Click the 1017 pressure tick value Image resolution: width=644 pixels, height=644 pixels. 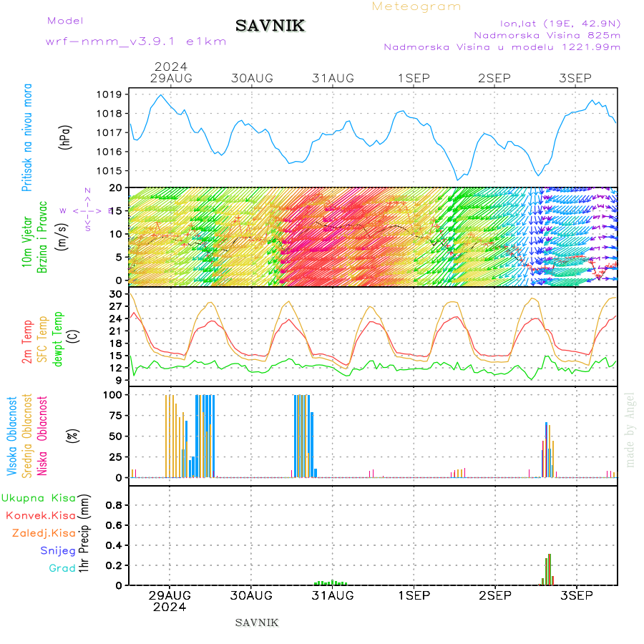click(109, 132)
